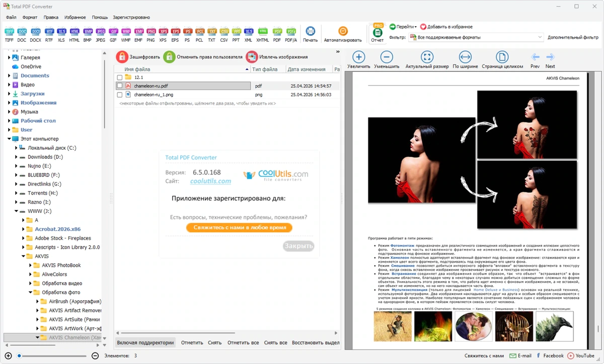
Task: Click Отметить все button
Action: point(243,343)
